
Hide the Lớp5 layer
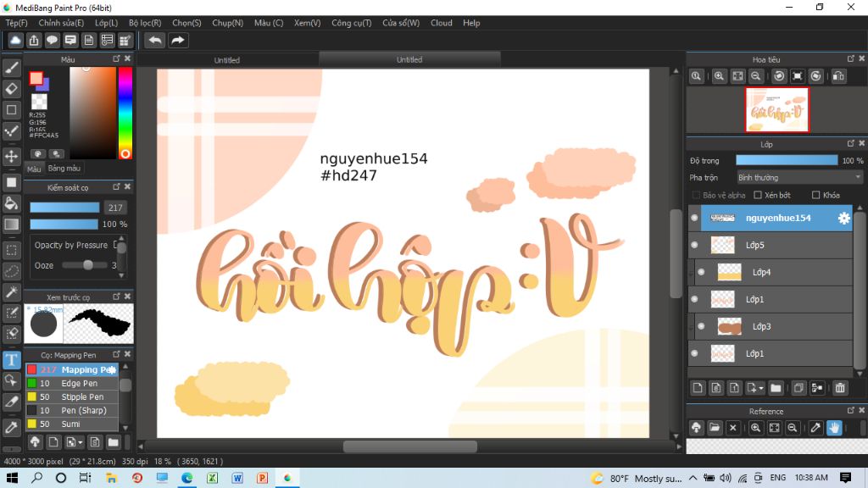(x=694, y=245)
